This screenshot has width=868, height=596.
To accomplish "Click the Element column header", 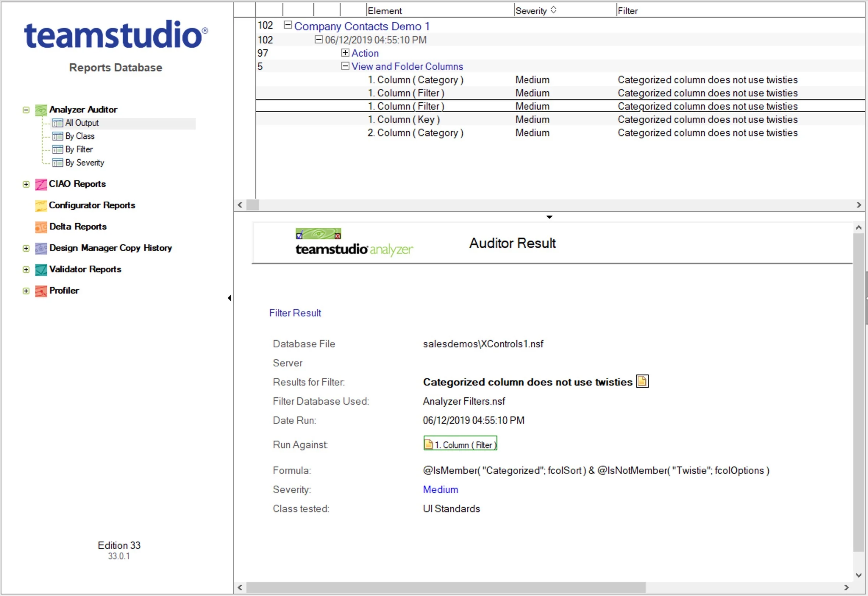I will [440, 10].
